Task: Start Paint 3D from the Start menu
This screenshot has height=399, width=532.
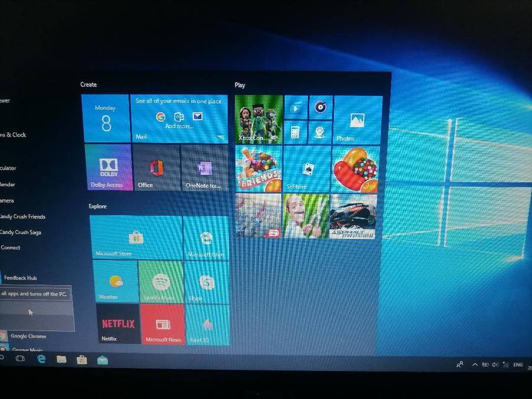Action: (x=207, y=325)
